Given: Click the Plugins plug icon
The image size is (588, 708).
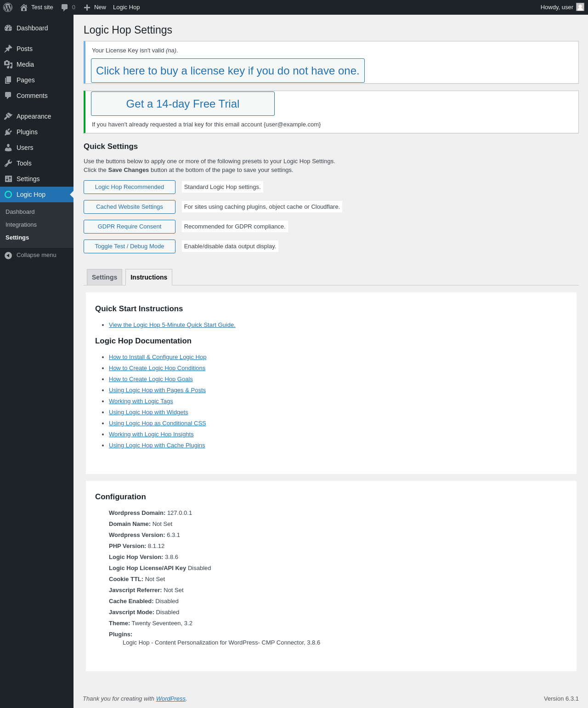Looking at the screenshot, I should coord(8,132).
